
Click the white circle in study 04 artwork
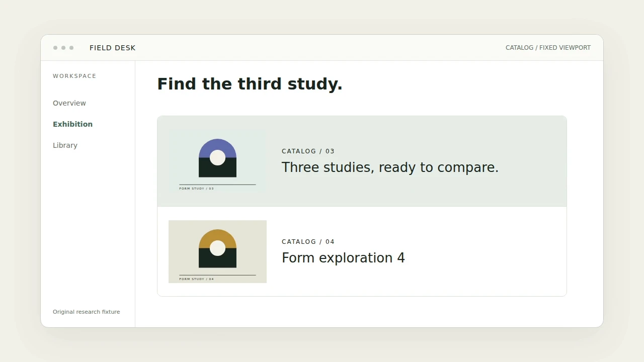click(x=217, y=248)
